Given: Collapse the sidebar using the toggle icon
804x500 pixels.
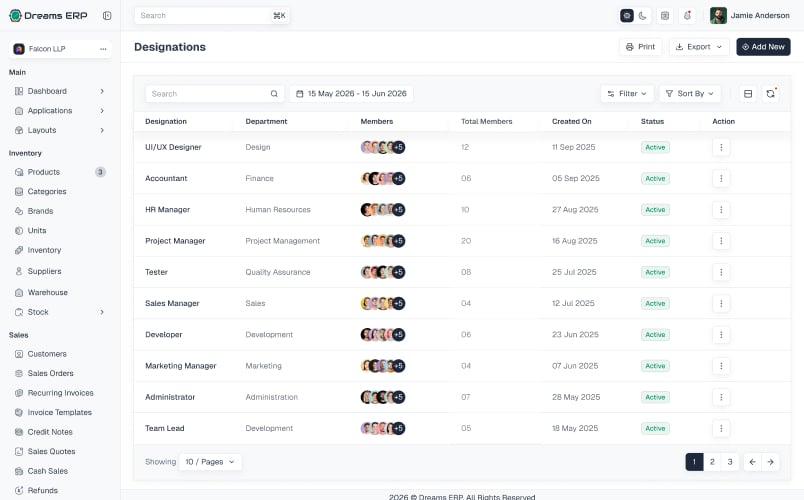Looking at the screenshot, I should [x=107, y=15].
